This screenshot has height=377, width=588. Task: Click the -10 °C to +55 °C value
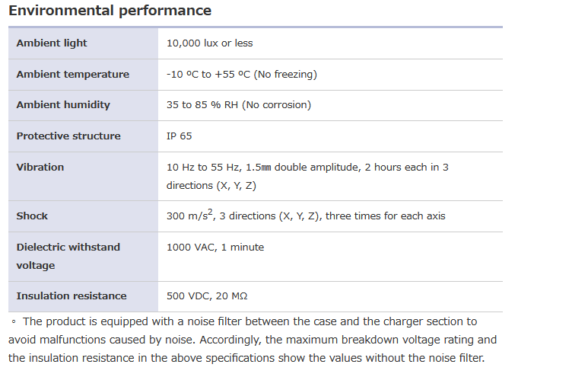click(x=241, y=75)
